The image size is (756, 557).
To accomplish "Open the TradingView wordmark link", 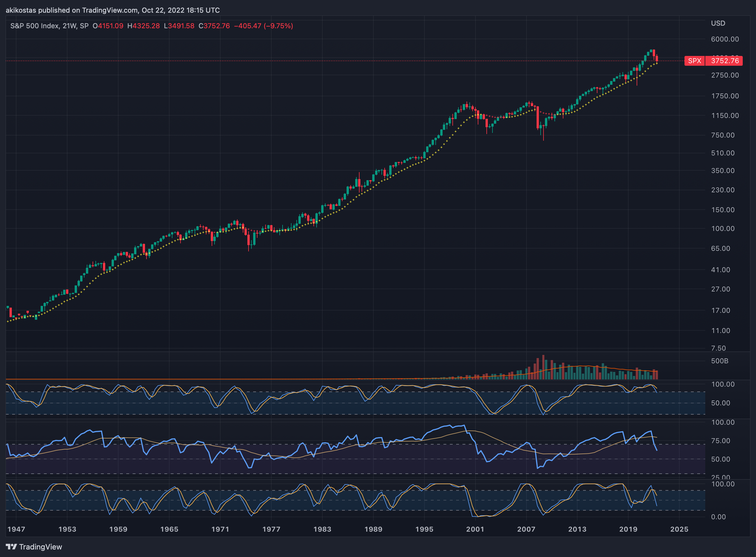I will 40,547.
